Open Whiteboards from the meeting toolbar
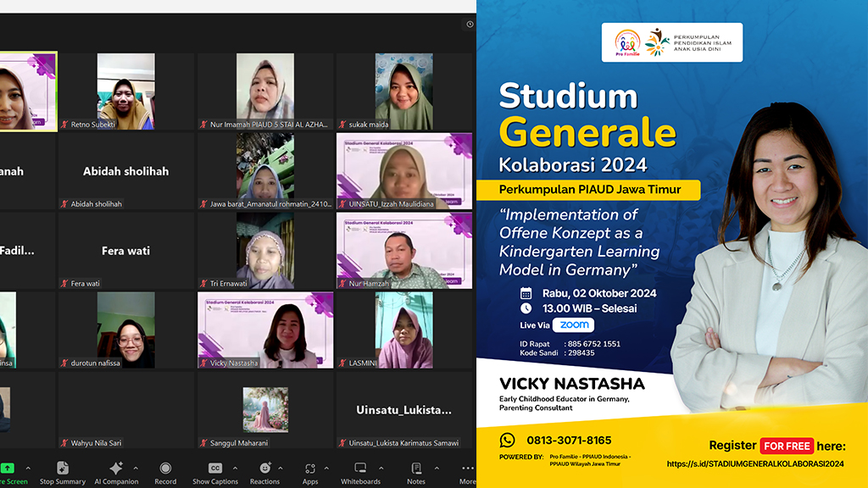 coord(360,468)
